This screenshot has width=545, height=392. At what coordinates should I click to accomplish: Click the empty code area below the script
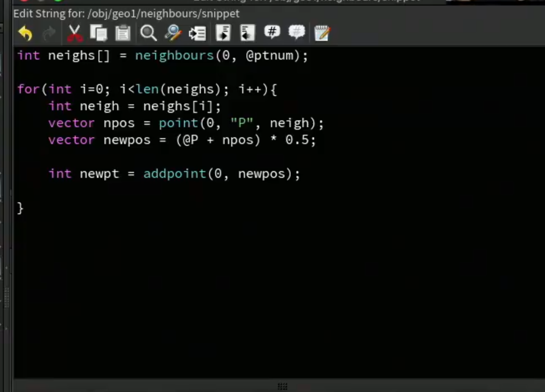point(279,296)
